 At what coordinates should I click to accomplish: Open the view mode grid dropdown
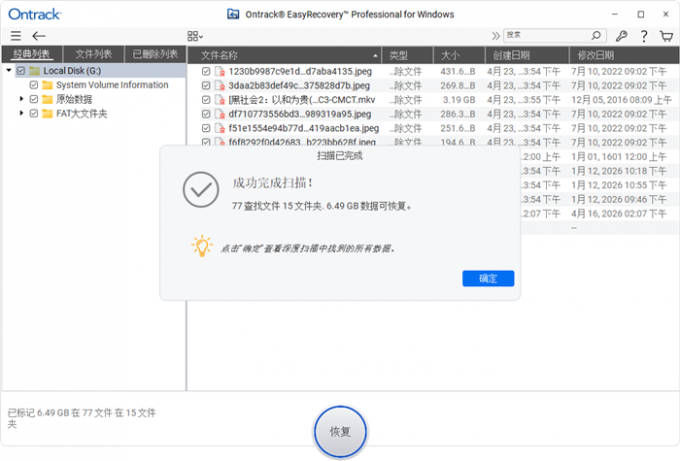click(195, 36)
